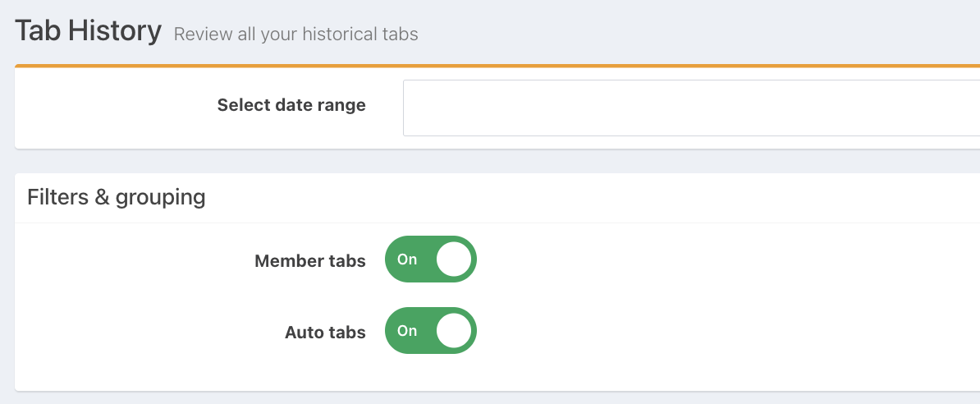Screen dimensions: 980x404
Task: Click the "Filters & grouping" panel header
Action: (x=117, y=197)
